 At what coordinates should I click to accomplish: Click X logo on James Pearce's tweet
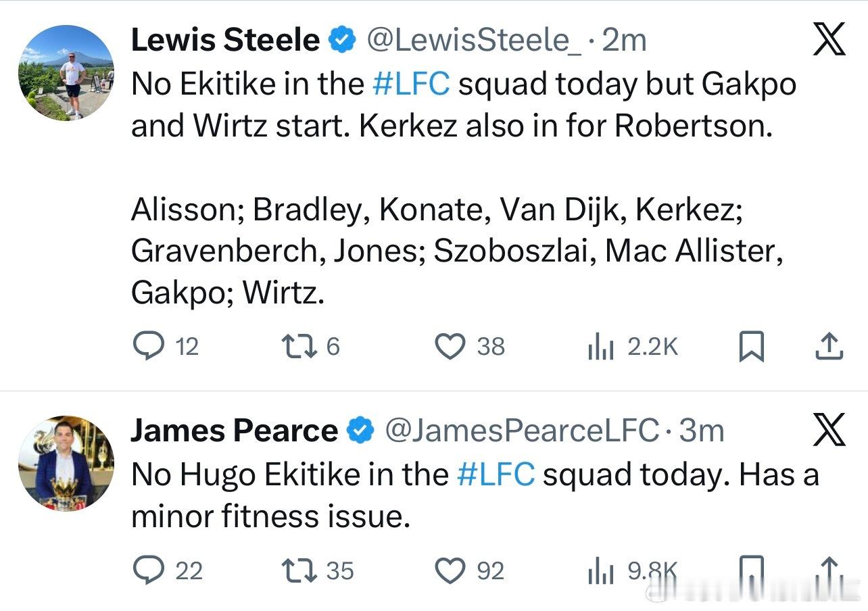click(829, 430)
